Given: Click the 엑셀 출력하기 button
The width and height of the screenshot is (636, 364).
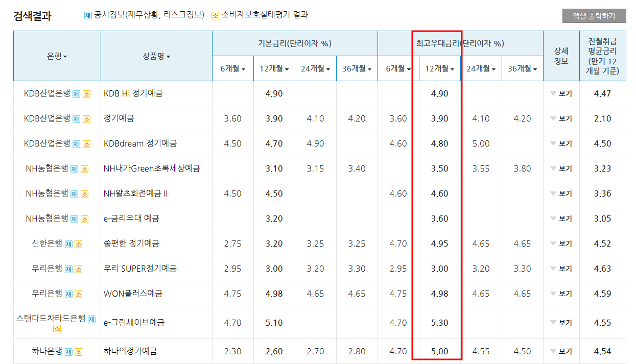Looking at the screenshot, I should (x=594, y=16).
